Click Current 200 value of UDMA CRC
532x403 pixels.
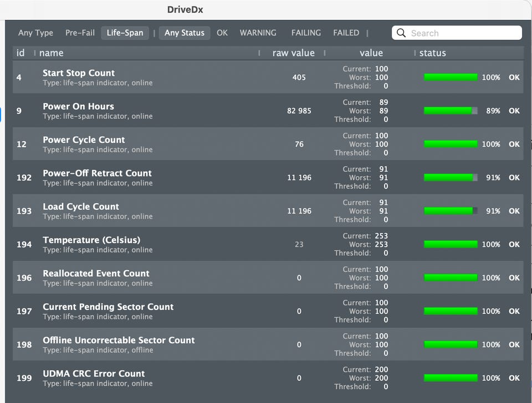pyautogui.click(x=381, y=369)
